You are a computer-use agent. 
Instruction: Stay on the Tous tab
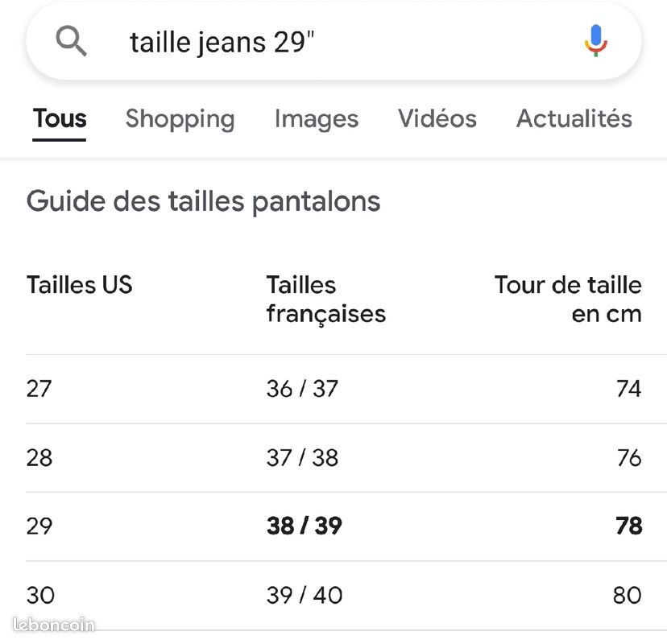pyautogui.click(x=59, y=118)
